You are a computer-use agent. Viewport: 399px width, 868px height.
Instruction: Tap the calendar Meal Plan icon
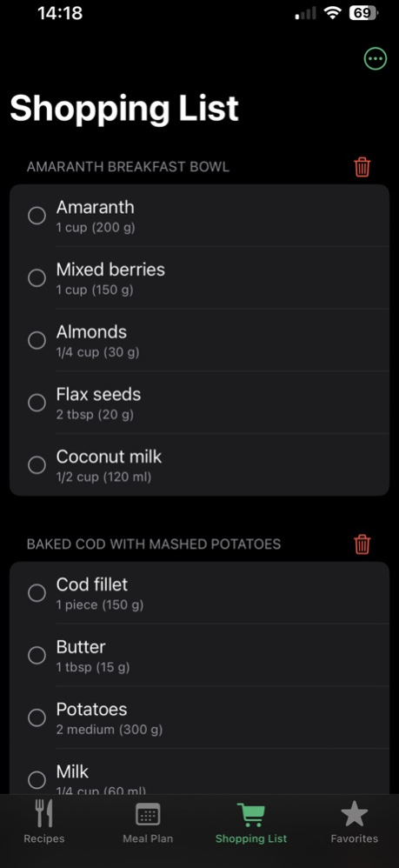point(148,814)
